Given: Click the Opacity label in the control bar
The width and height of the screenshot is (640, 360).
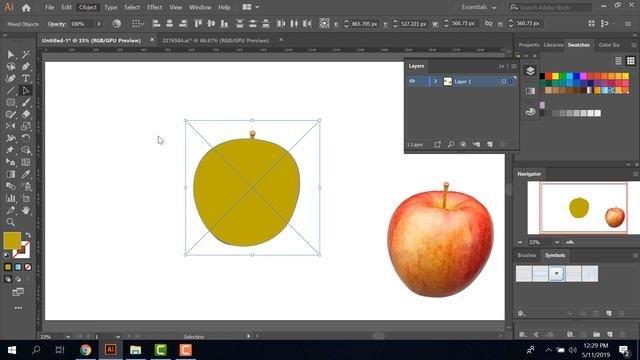Looking at the screenshot, I should (57, 24).
